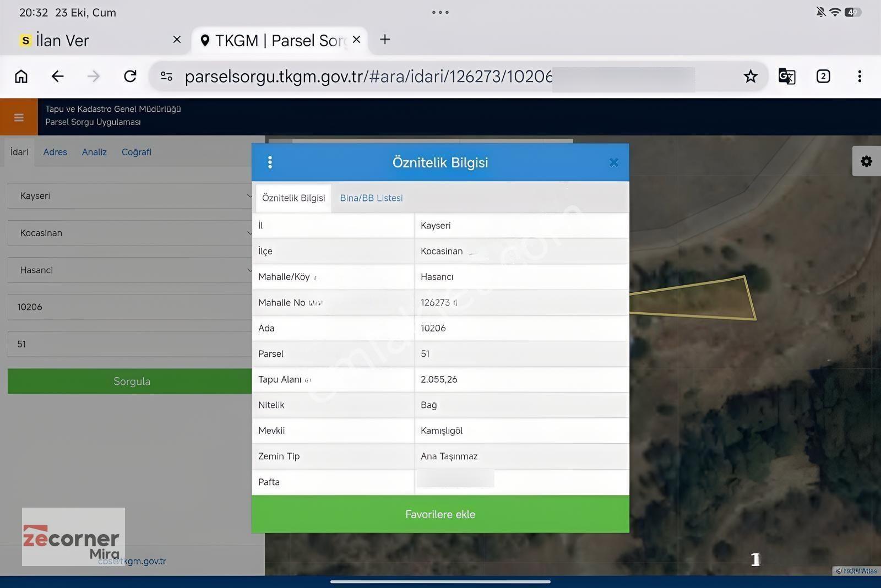This screenshot has height=588, width=881.
Task: Open browser three-dot overflow menu
Action: [x=860, y=77]
